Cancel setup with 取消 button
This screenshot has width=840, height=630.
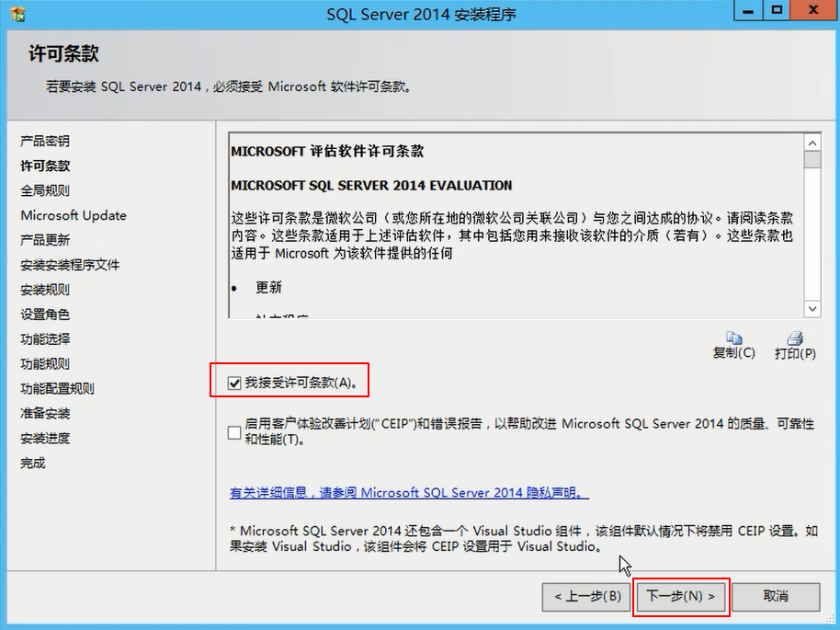(x=776, y=596)
